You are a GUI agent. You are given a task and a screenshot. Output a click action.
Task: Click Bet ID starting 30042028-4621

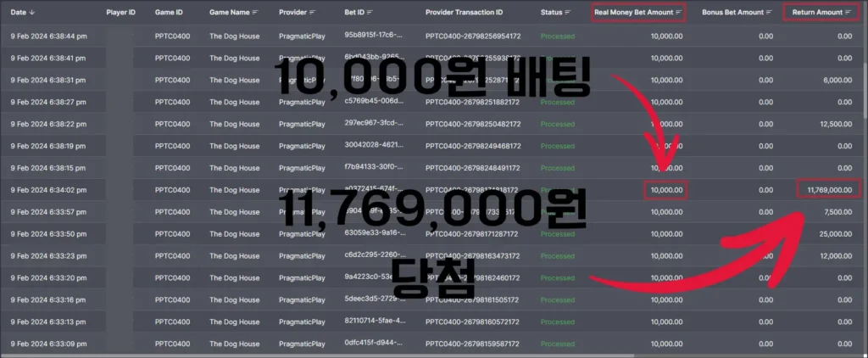pos(374,145)
